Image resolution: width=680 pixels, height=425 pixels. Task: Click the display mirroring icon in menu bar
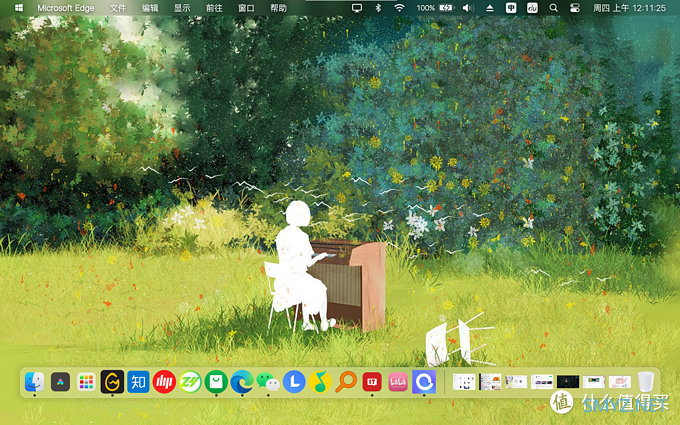tap(357, 8)
